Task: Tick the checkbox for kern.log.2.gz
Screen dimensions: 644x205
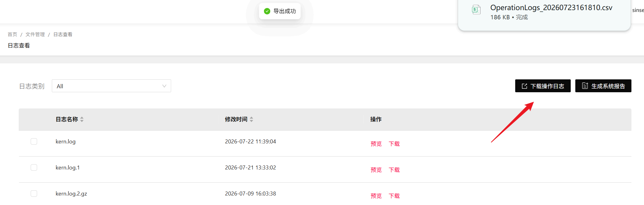Action: [x=34, y=193]
